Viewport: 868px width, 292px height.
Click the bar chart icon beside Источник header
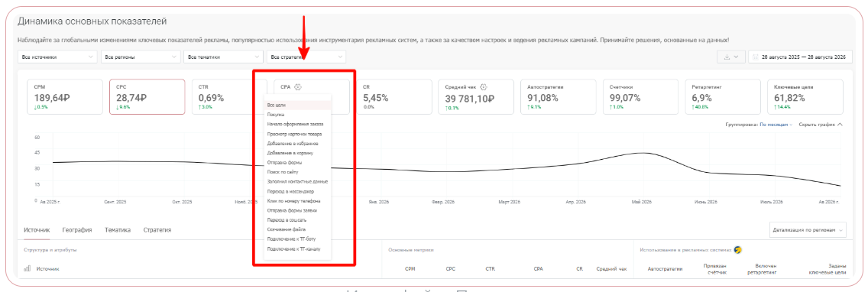(28, 268)
